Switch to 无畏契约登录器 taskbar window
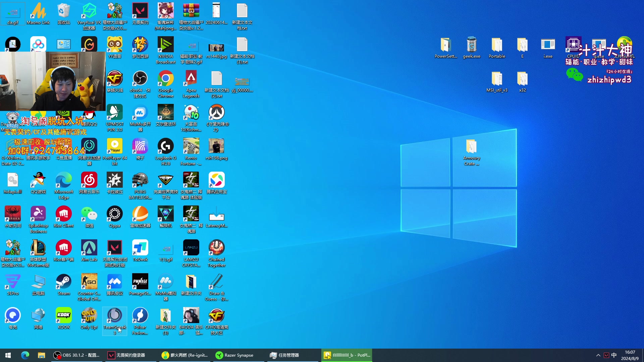Screen dimensions: 644x362 pos(131,355)
